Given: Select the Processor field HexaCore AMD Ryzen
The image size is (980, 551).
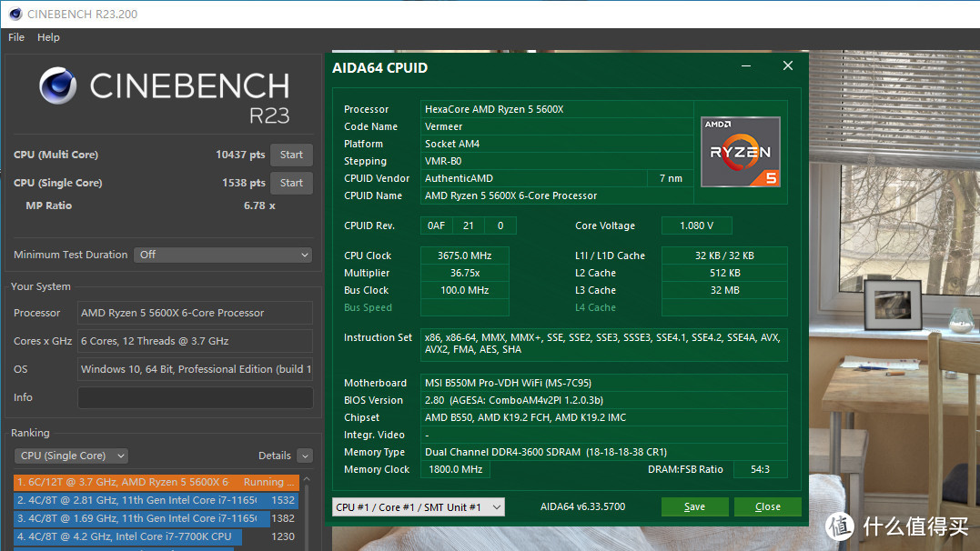Looking at the screenshot, I should pos(556,109).
